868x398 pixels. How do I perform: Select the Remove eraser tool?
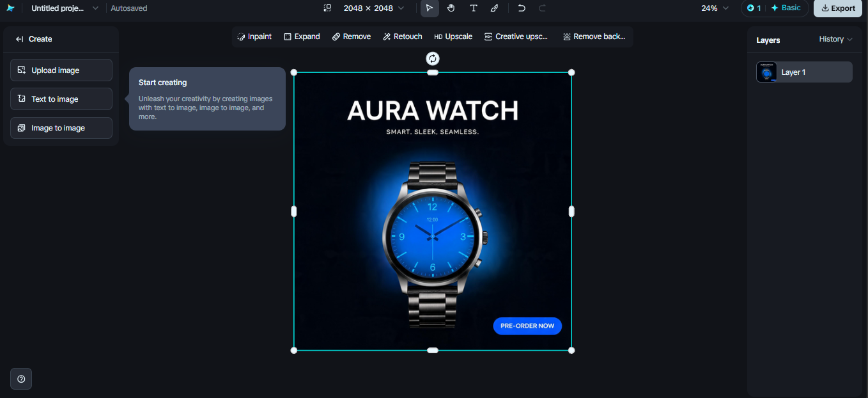pos(352,36)
